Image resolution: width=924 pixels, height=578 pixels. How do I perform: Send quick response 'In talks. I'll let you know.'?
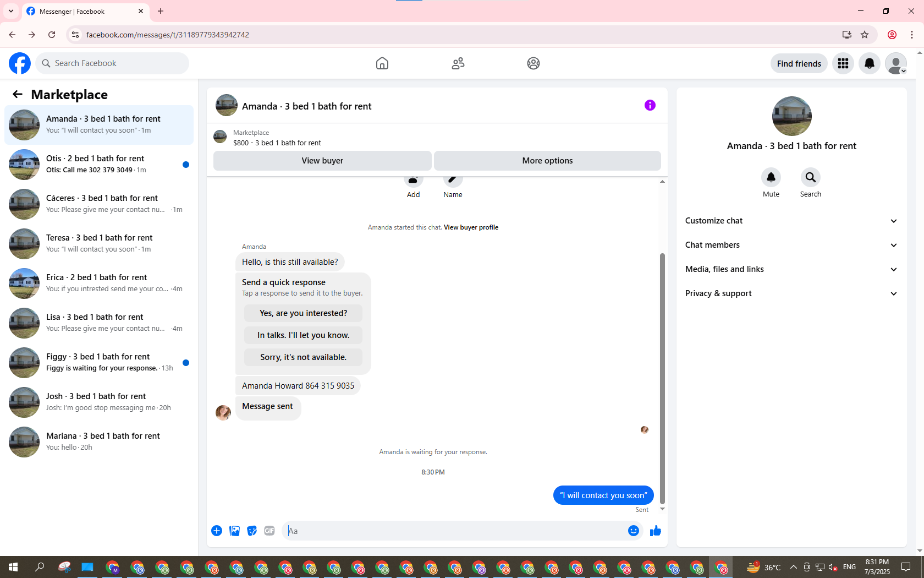pos(303,335)
